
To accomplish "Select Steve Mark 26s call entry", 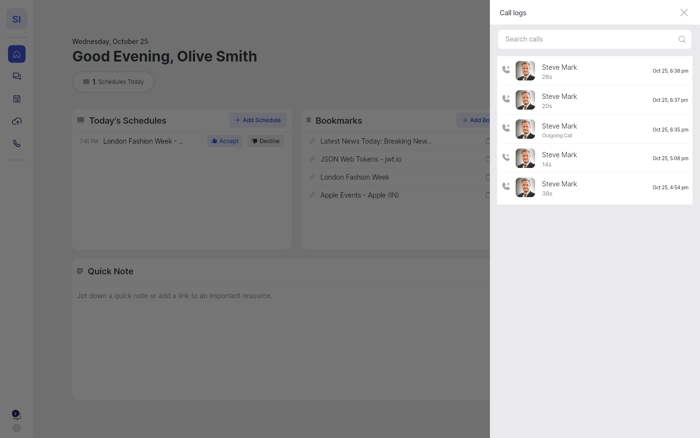I will point(595,71).
